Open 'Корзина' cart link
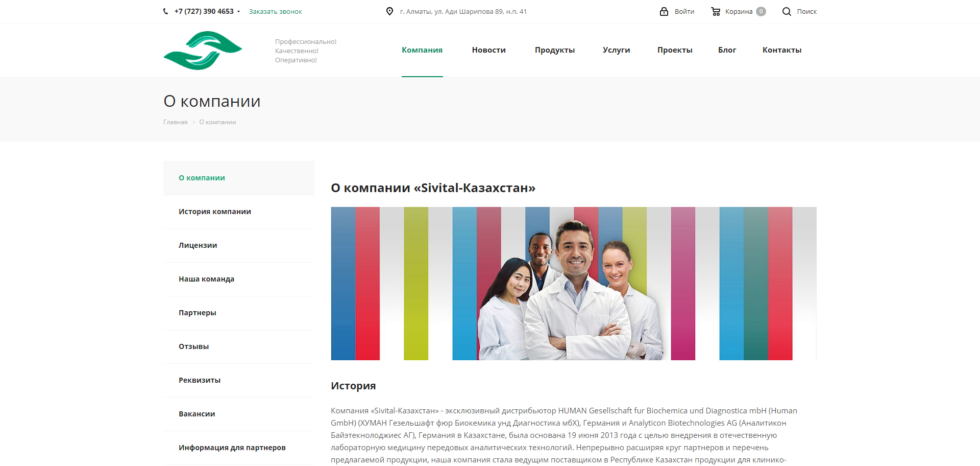This screenshot has height=466, width=980. pos(739,11)
